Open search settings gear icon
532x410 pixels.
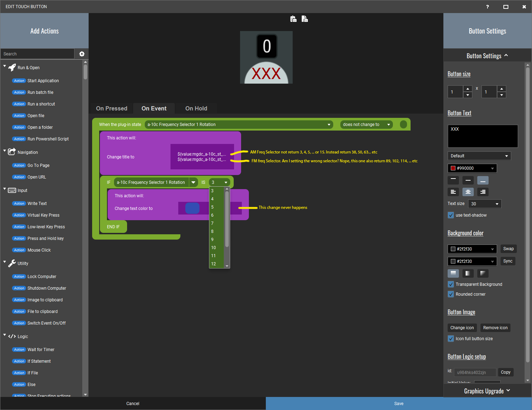pos(82,54)
